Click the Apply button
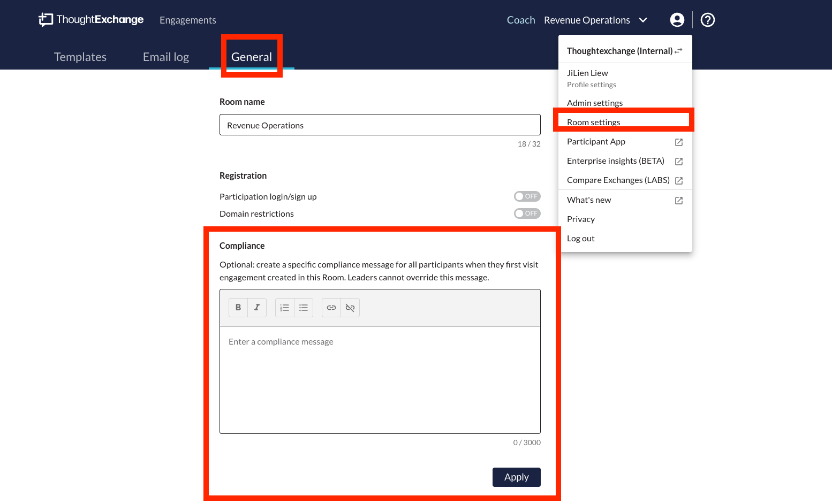The height and width of the screenshot is (504, 832). 517,477
